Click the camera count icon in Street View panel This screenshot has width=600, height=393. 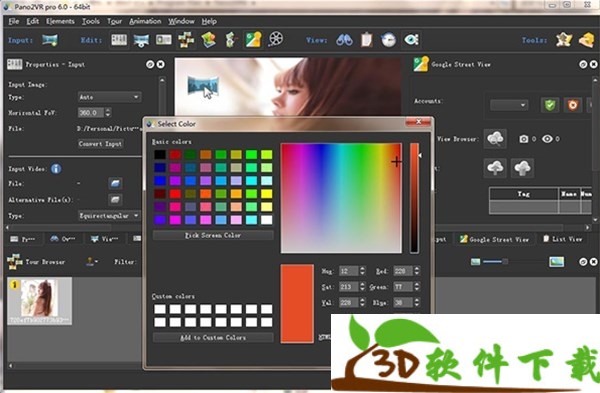pyautogui.click(x=523, y=139)
